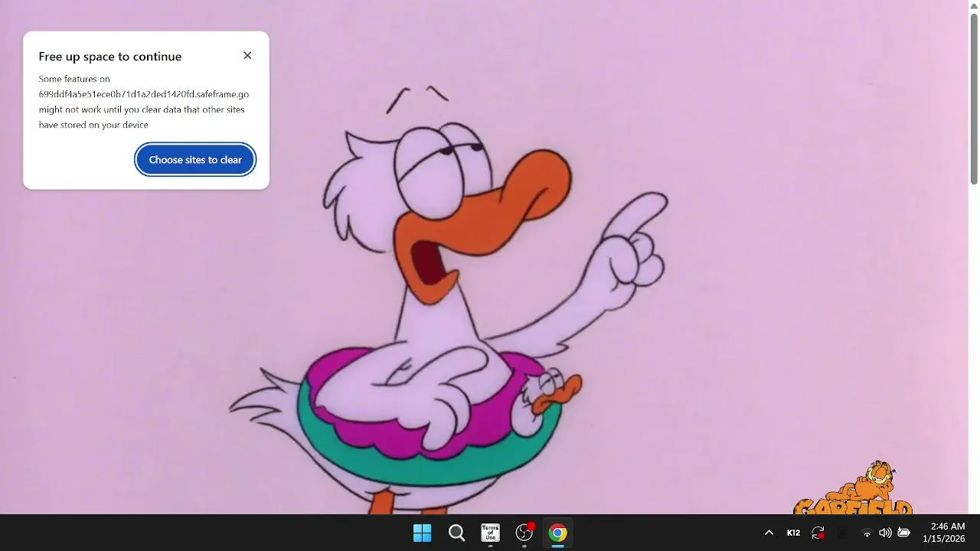Show hidden system tray icons
Screen dimensions: 980x551
(769, 533)
